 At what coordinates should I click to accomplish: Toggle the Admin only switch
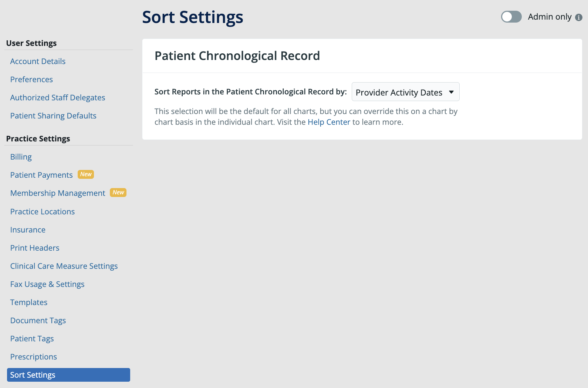click(511, 17)
